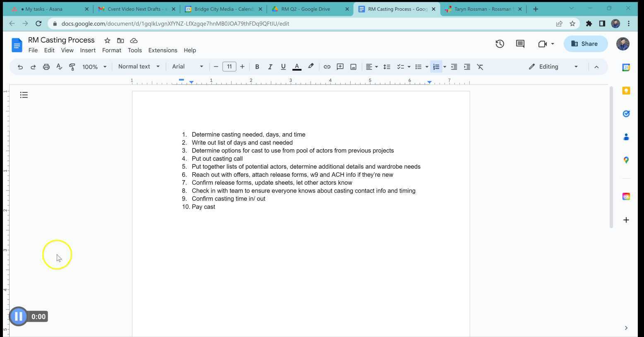Click the Insert image icon

coord(353,67)
